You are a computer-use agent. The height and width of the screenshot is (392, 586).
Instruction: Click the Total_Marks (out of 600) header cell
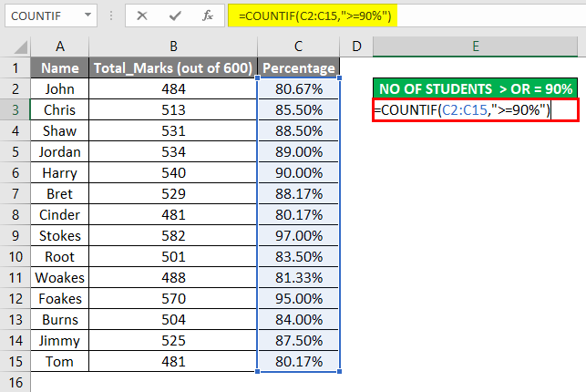coord(173,68)
